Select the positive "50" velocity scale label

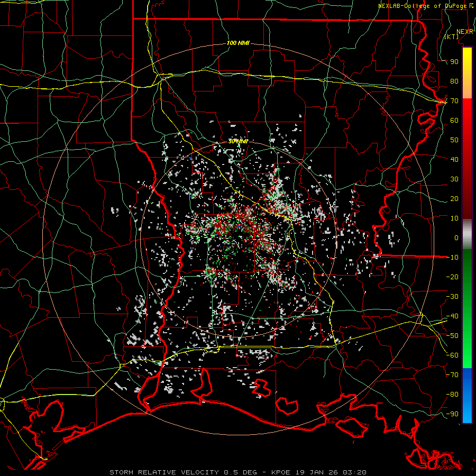pyautogui.click(x=454, y=140)
